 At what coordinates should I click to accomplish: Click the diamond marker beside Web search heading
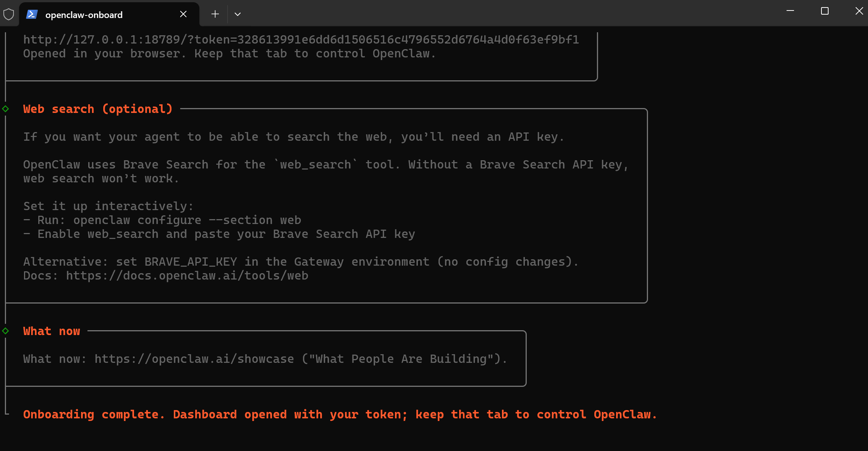click(x=6, y=109)
